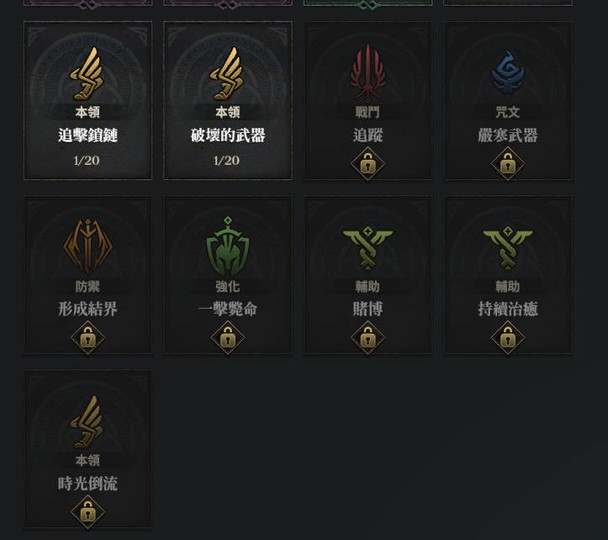Click the lock icon under 形成結界
608x540 pixels.
click(88, 338)
